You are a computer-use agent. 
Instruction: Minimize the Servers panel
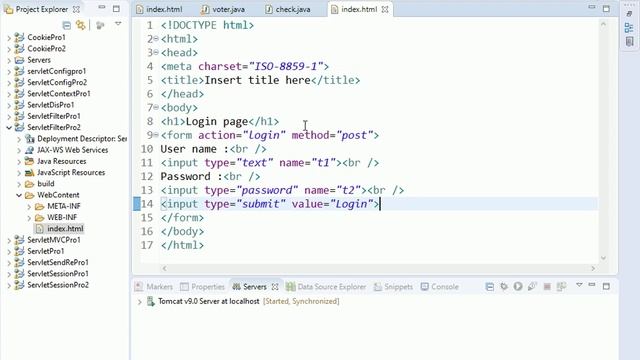[592, 285]
